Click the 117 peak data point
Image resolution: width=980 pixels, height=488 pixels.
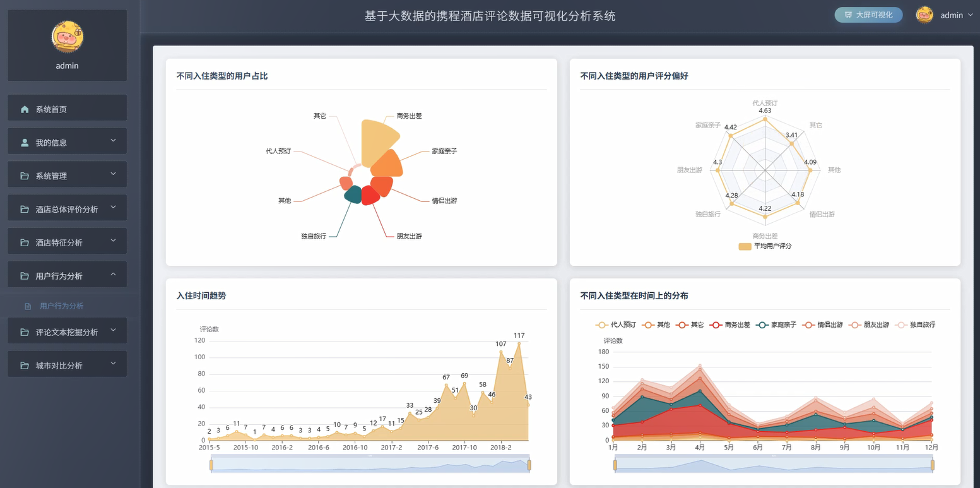point(519,343)
